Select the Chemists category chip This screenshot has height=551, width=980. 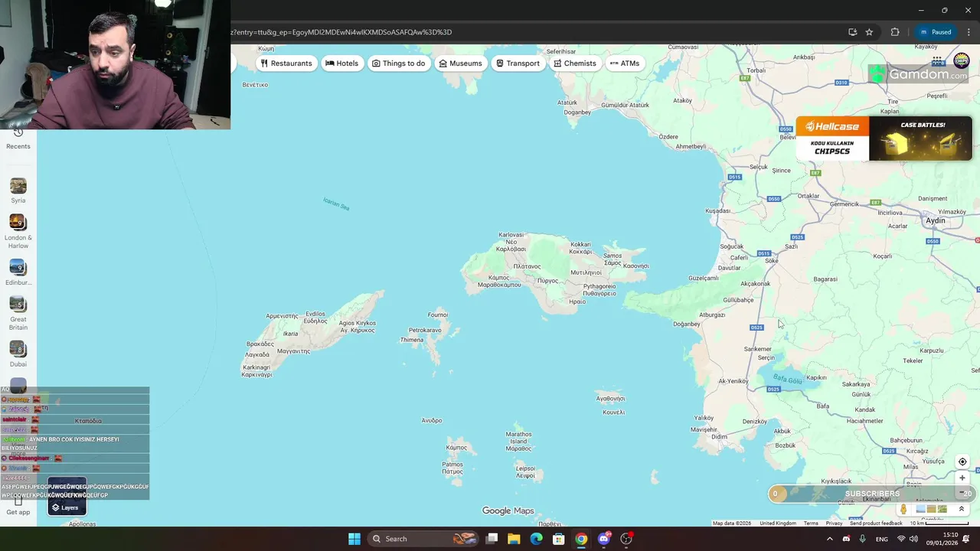(575, 64)
